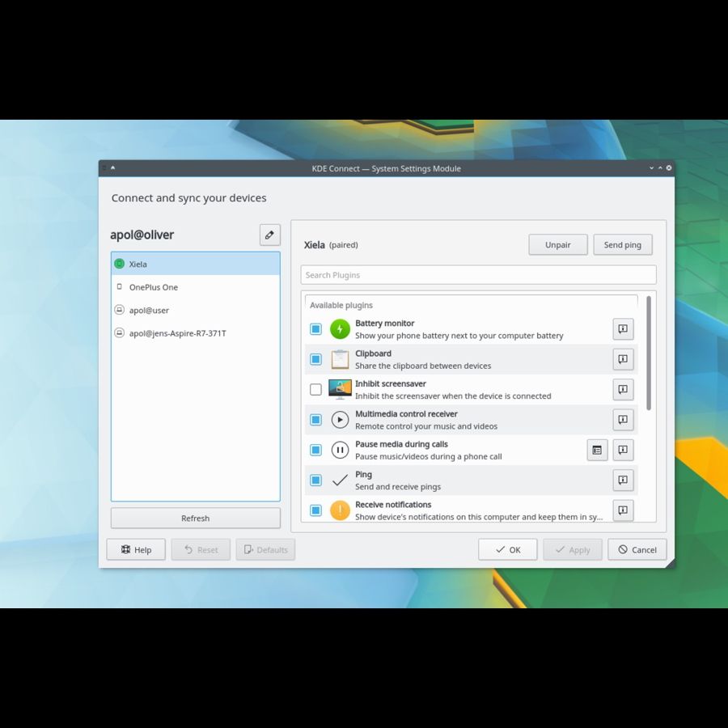Disable the Clipboard plugin checkbox

click(x=315, y=359)
